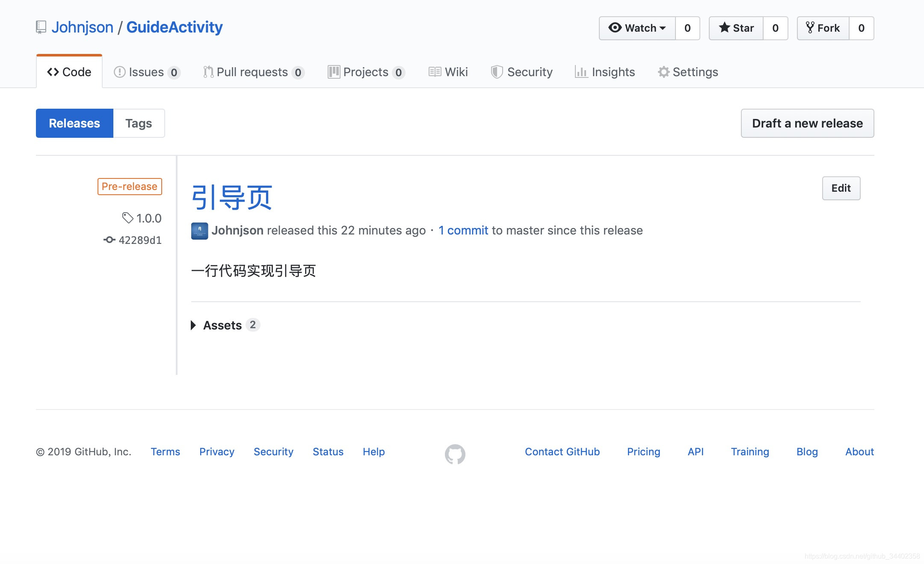Click the repository book icon
Screen dimensions: 924x564
41,27
